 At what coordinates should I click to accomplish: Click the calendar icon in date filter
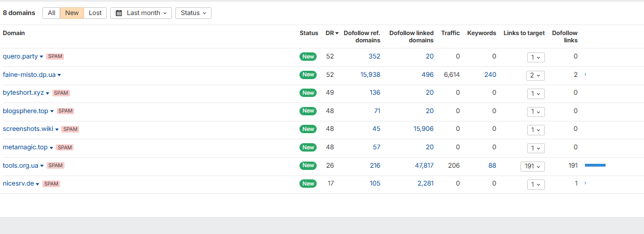[x=119, y=13]
